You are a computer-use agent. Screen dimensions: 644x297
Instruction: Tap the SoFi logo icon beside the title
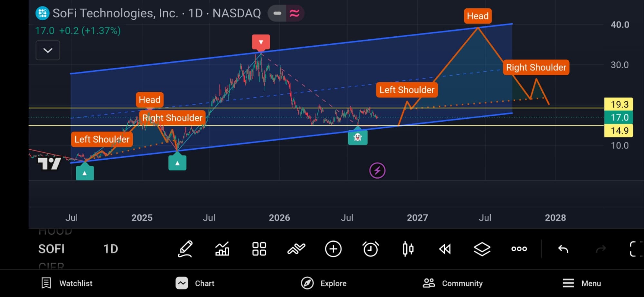click(x=42, y=13)
